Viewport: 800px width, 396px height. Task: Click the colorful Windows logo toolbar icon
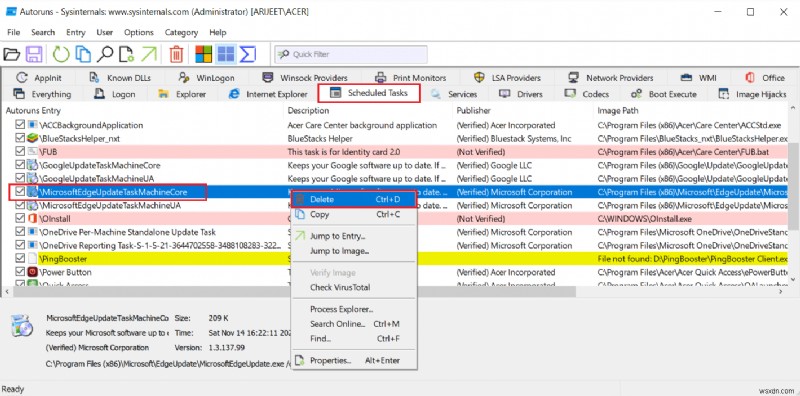204,54
